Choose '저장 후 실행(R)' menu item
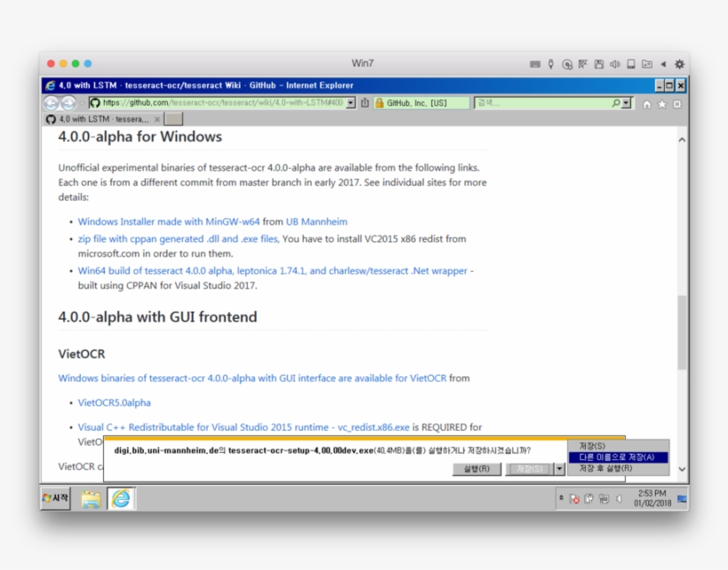 point(619,469)
